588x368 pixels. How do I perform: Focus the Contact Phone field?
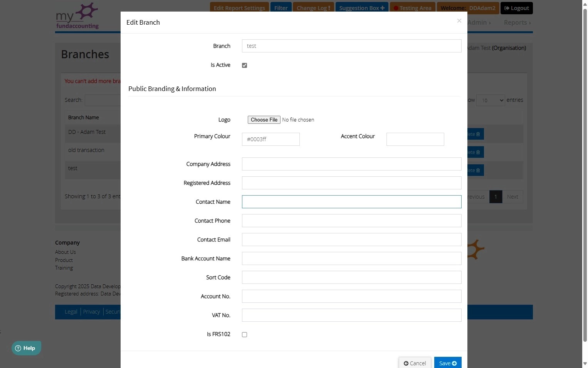[x=351, y=221]
